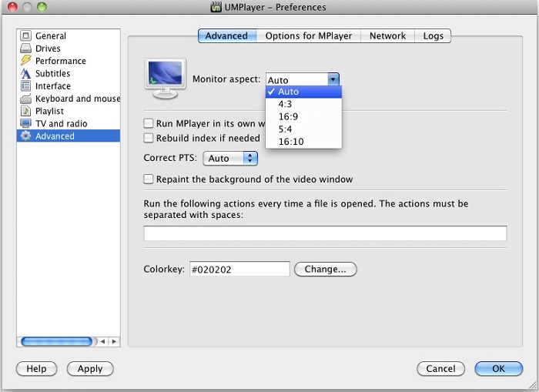Click the Cancel button
This screenshot has height=392, width=539.
point(440,369)
